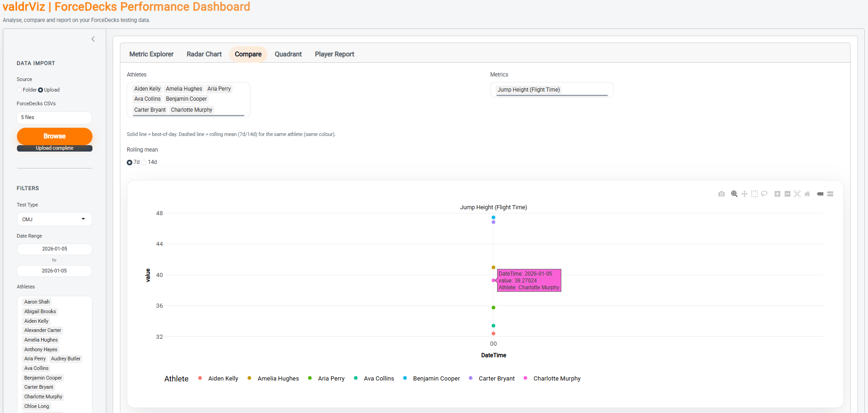Image resolution: width=868 pixels, height=413 pixels.
Task: Click Ava Collins chip in Compare Athletes box
Action: (147, 99)
